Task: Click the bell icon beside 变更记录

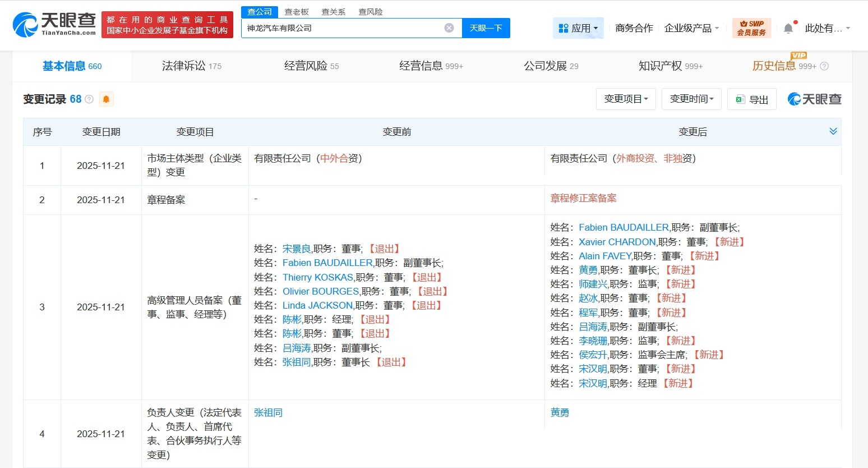Action: 106,99
